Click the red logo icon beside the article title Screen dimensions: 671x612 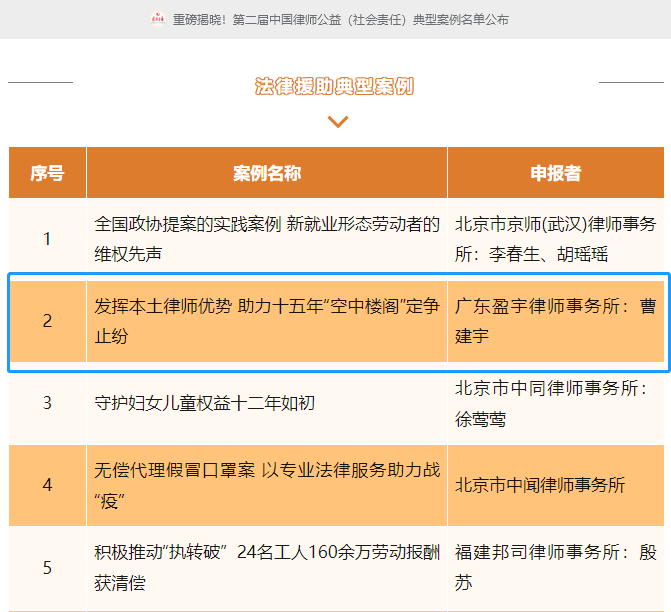158,19
